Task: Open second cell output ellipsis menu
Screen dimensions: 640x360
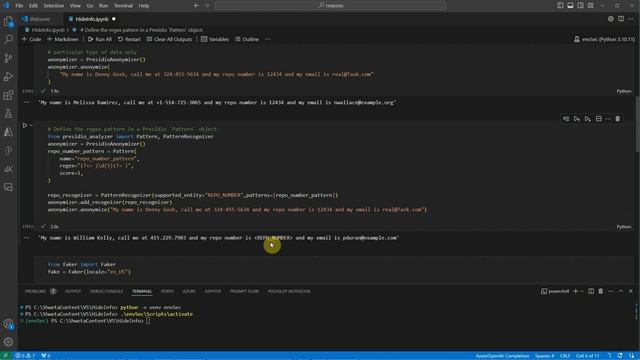Action: (x=27, y=238)
